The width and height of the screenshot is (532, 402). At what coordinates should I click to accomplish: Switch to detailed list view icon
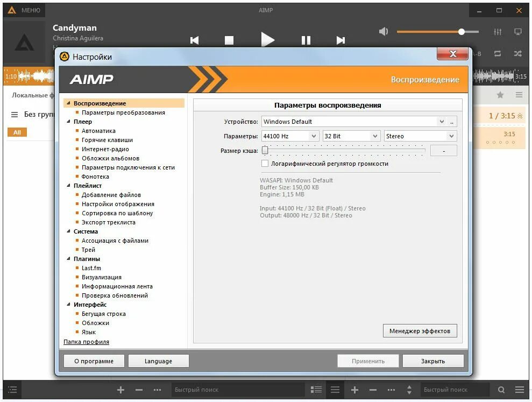pyautogui.click(x=316, y=390)
